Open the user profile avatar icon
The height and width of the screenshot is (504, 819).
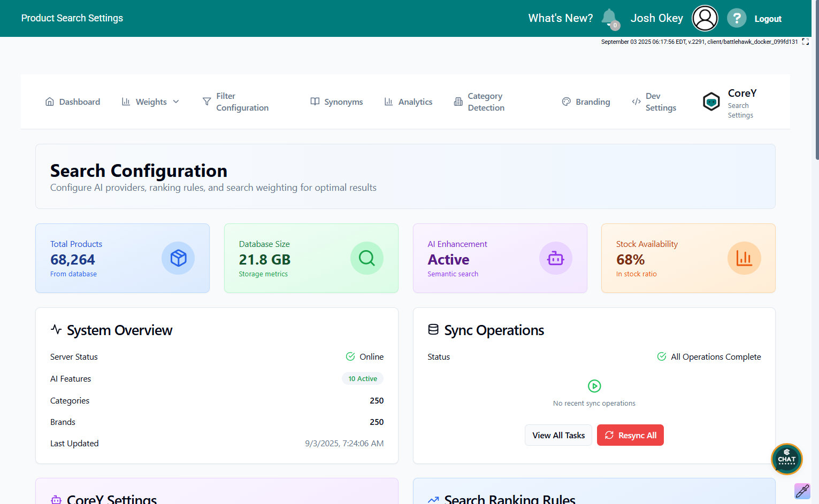[705, 18]
